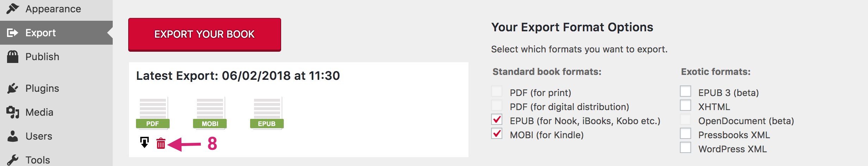The width and height of the screenshot is (868, 166).
Task: Click the Plugins plug icon in sidebar
Action: (13, 88)
